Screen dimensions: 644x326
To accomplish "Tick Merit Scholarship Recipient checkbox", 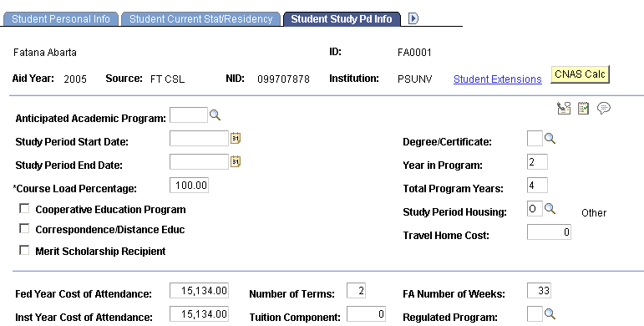I will (25, 250).
